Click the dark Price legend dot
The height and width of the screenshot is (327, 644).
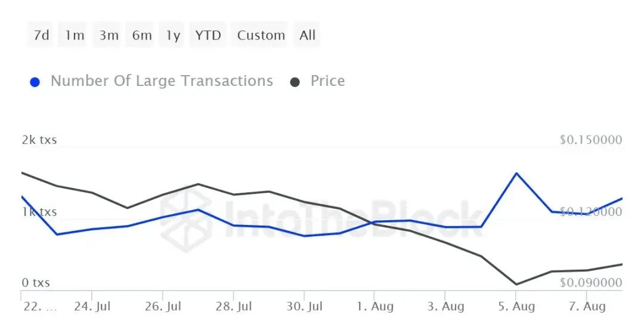295,82
